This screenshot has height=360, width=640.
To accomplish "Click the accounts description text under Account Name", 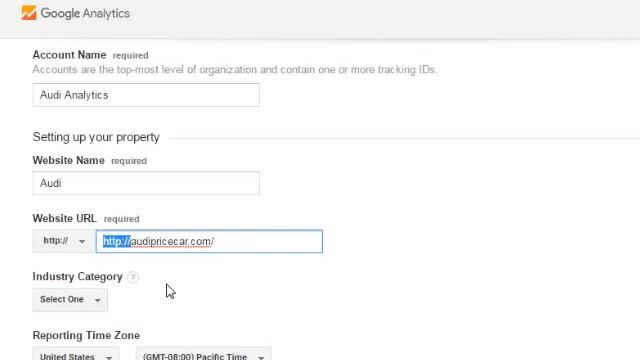I will (235, 70).
